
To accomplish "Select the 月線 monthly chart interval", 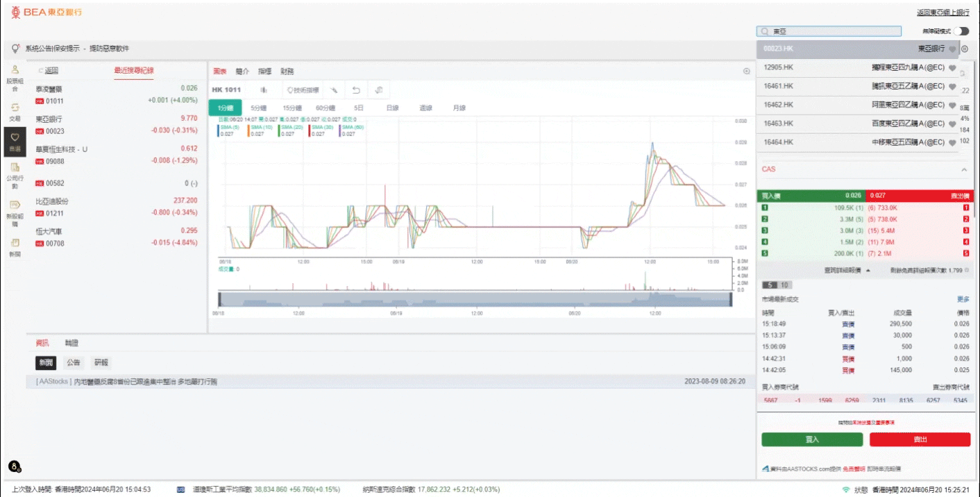I will click(459, 108).
